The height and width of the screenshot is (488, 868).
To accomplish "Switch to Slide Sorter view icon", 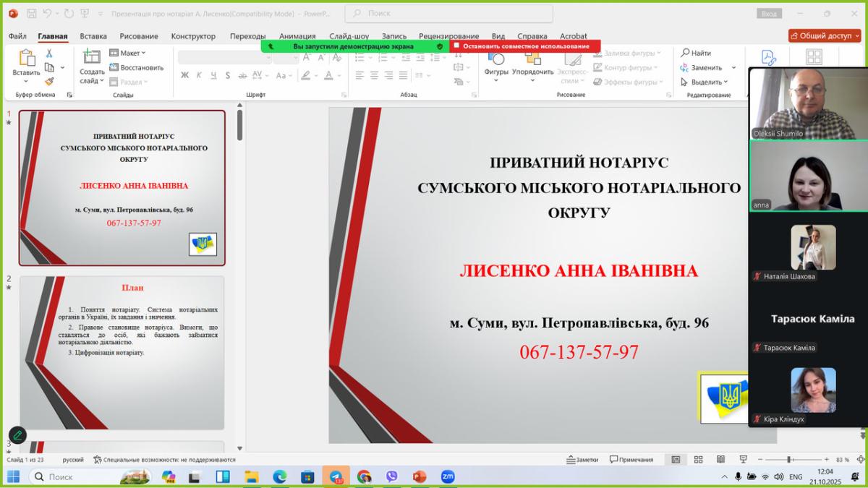I will pyautogui.click(x=698, y=460).
